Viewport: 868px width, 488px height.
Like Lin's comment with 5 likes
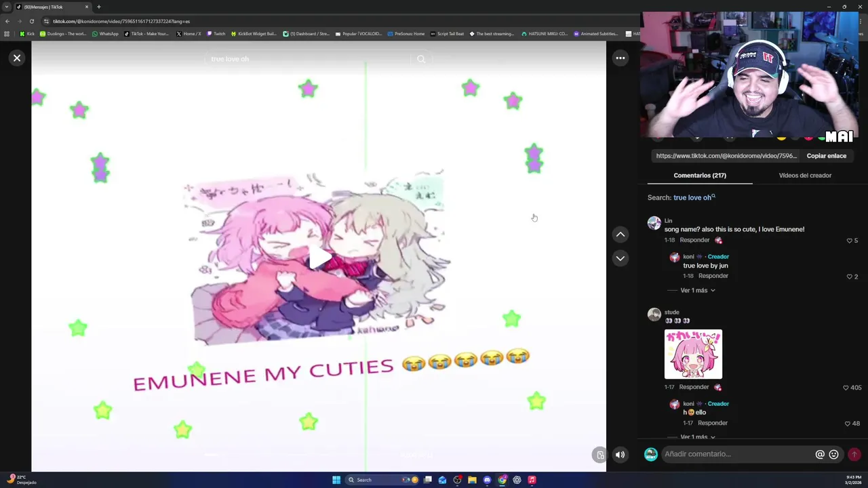pyautogui.click(x=849, y=241)
